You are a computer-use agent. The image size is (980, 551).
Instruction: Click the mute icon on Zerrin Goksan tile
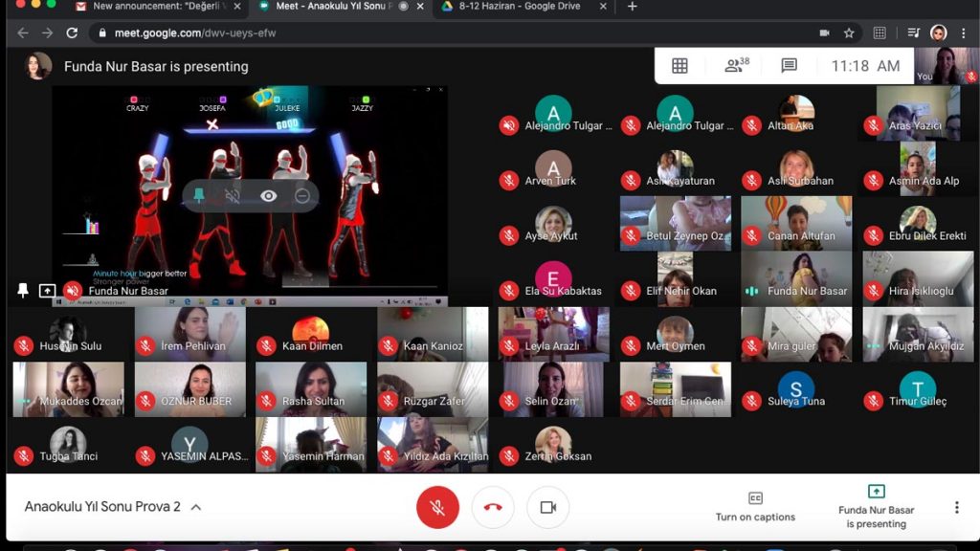pos(509,455)
